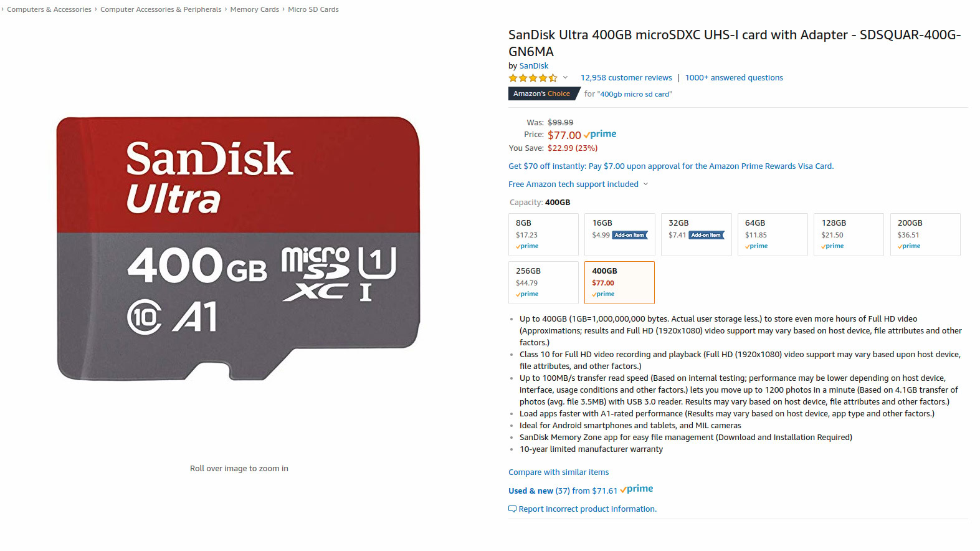Open Computers & Accessories breadcrumb
The width and height of the screenshot is (980, 551).
(x=49, y=9)
